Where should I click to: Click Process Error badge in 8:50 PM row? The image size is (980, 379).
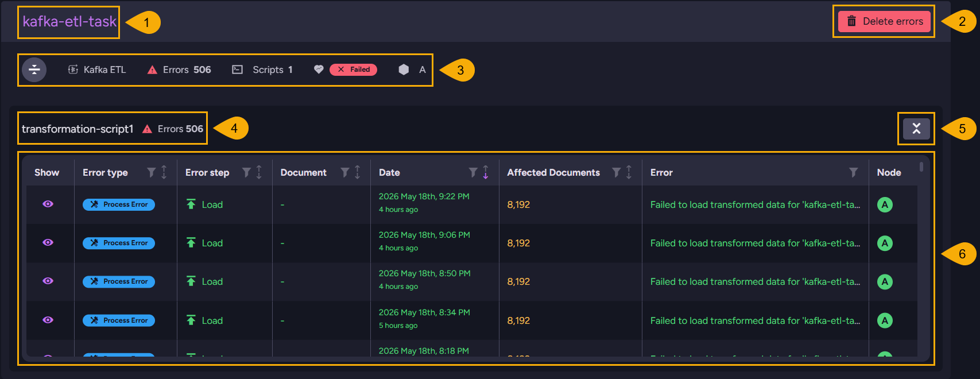119,281
